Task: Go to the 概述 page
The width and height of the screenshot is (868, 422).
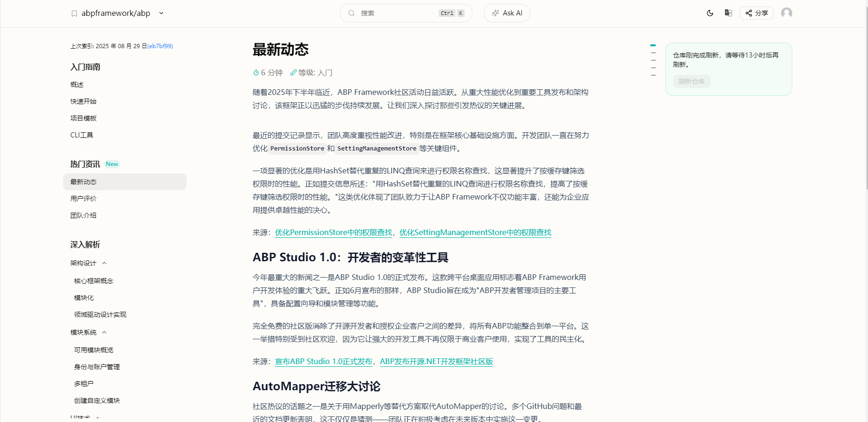Action: click(x=77, y=85)
